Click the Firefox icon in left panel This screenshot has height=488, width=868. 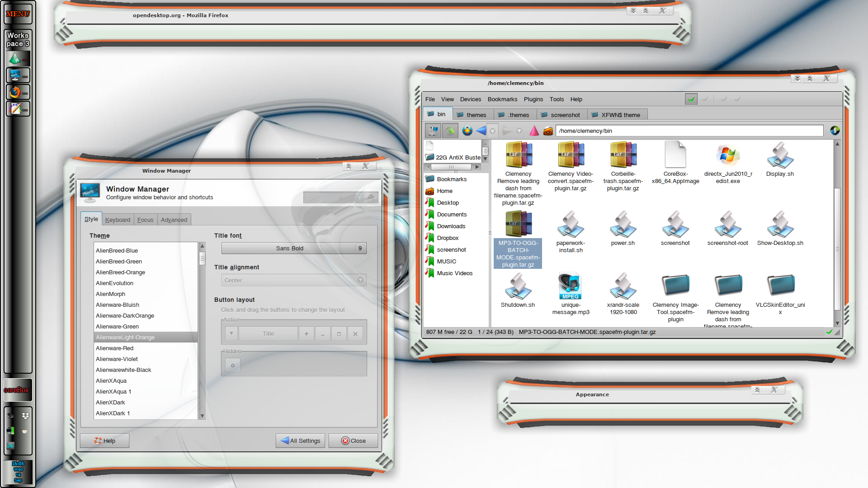[15, 92]
